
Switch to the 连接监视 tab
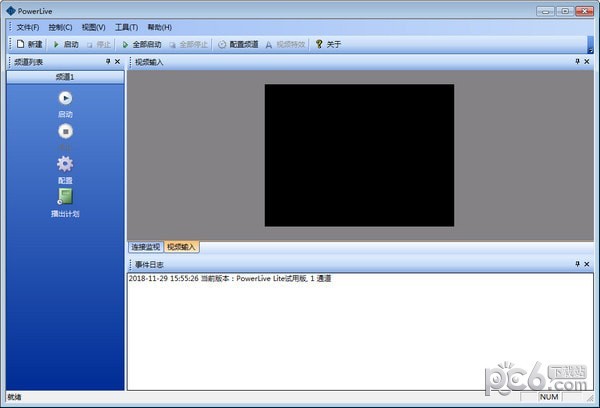pos(146,246)
